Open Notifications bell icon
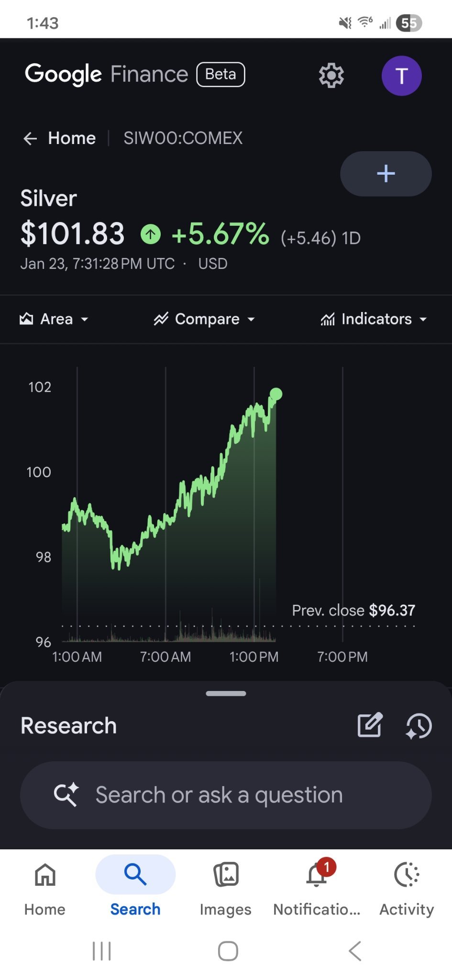452x980 pixels. pyautogui.click(x=317, y=874)
